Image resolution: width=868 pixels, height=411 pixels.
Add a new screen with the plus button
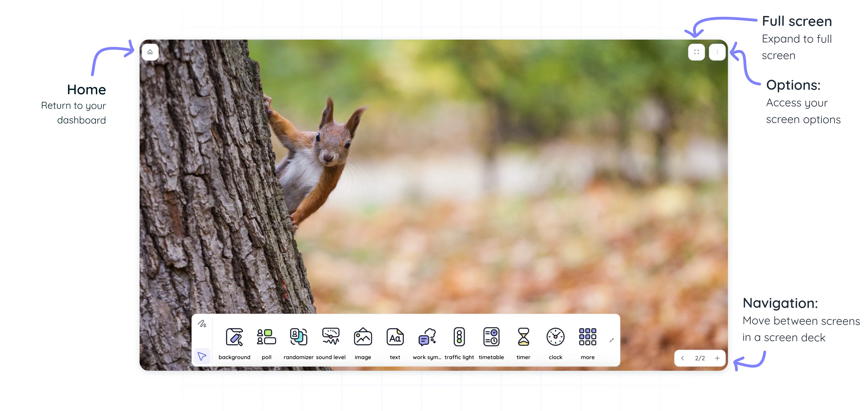717,358
